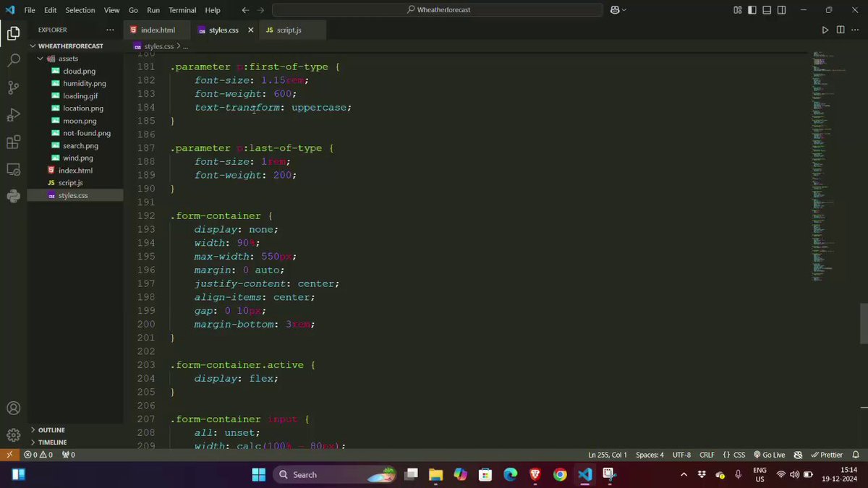This screenshot has height=488, width=868.
Task: Open the View menu
Action: point(111,10)
